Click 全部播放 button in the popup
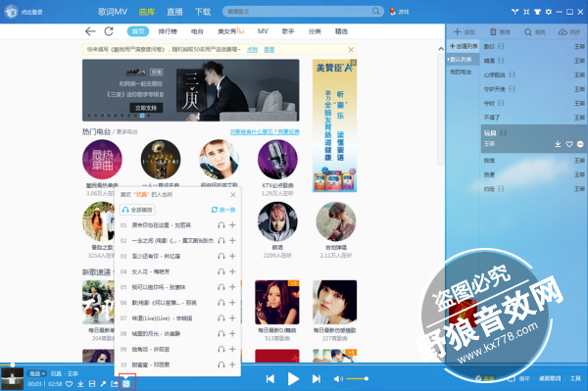588x391 pixels. (x=137, y=210)
